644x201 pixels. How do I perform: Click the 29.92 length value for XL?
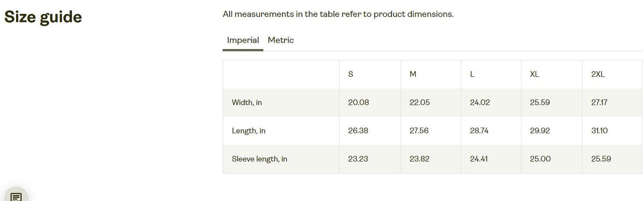(540, 131)
